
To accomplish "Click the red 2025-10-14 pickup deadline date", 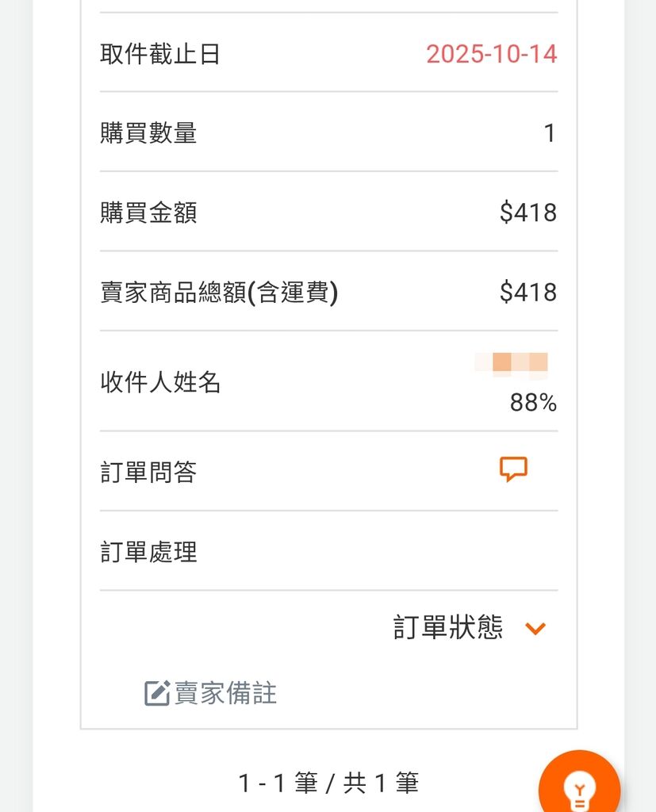I will coord(491,54).
